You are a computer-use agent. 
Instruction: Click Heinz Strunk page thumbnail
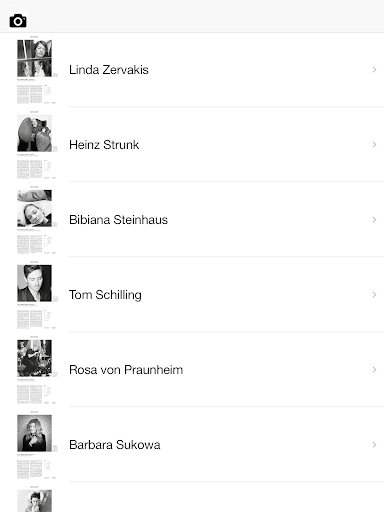coord(37,145)
